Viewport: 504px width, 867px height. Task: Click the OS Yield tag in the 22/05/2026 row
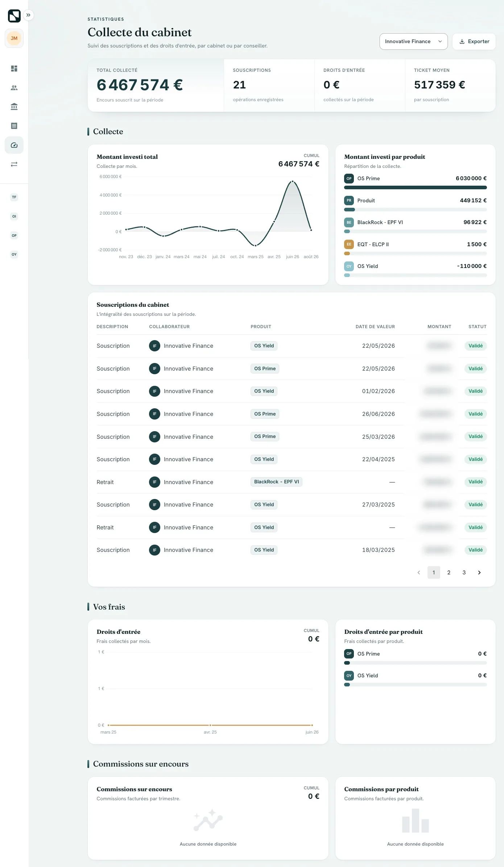264,346
